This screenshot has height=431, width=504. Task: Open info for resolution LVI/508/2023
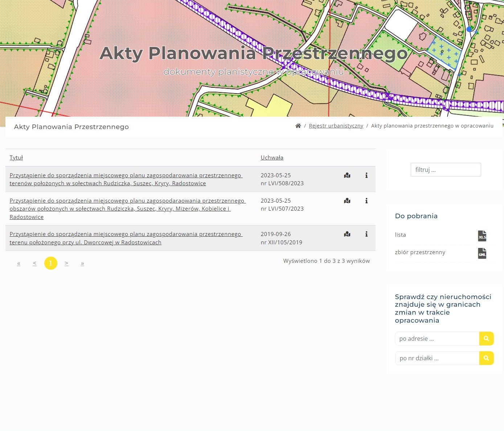click(x=366, y=175)
